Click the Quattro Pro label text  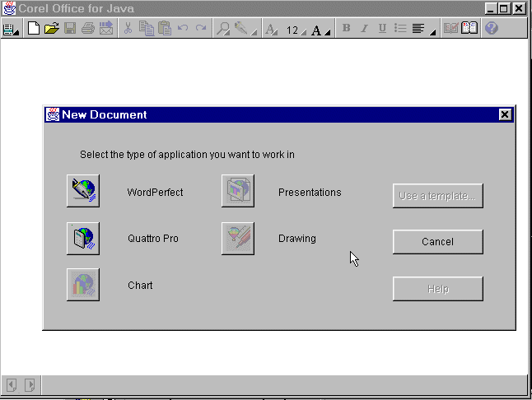153,239
